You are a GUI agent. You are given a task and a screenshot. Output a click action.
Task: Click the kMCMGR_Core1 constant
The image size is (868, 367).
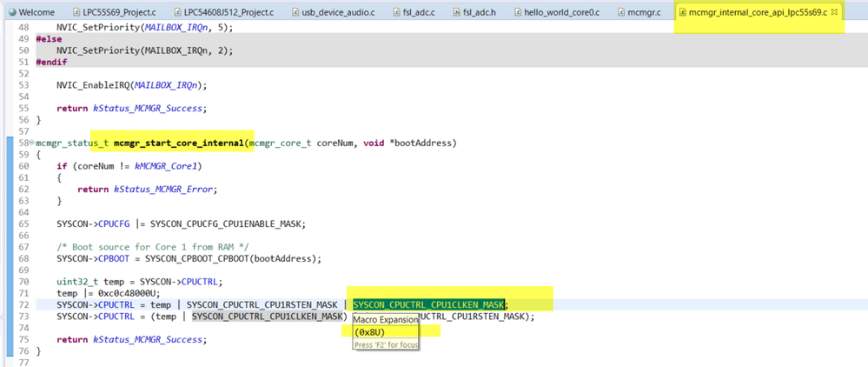point(166,166)
